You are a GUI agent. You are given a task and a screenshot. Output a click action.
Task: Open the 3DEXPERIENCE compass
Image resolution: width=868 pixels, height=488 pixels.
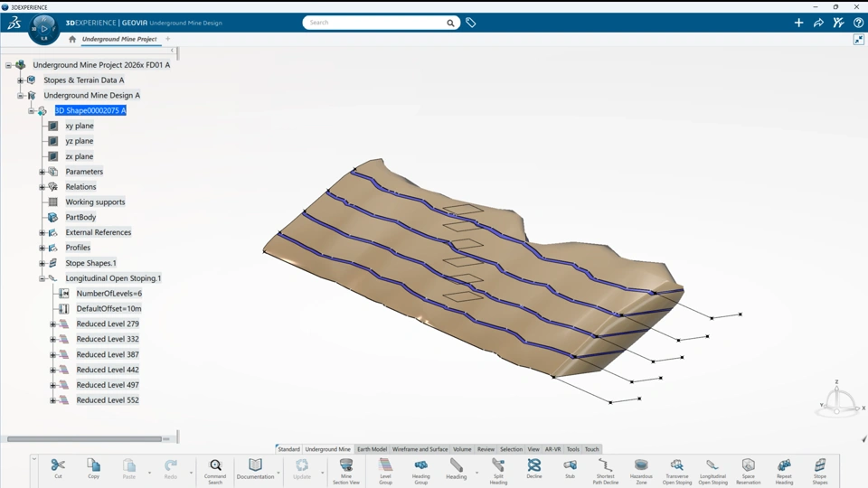tap(43, 29)
